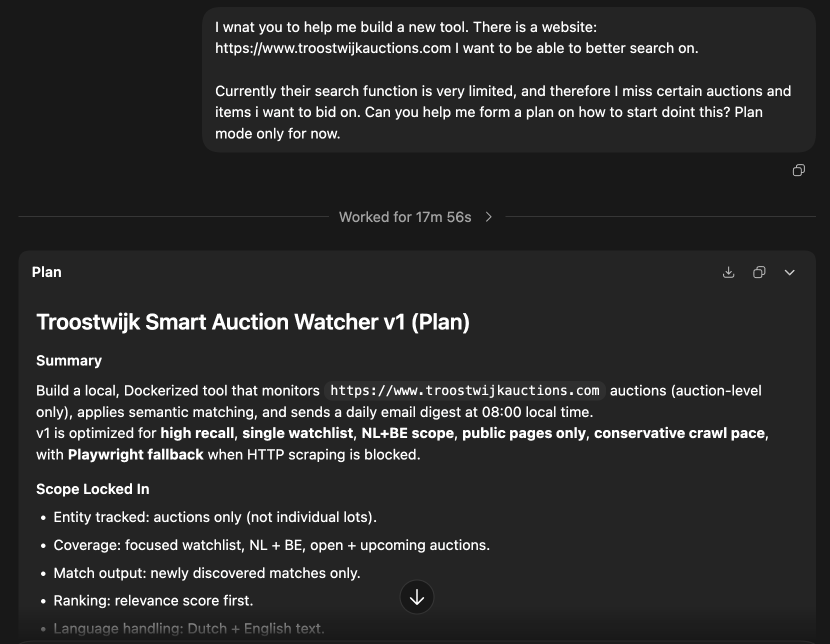This screenshot has height=644, width=830.
Task: Collapse the Plan panel
Action: tap(789, 272)
